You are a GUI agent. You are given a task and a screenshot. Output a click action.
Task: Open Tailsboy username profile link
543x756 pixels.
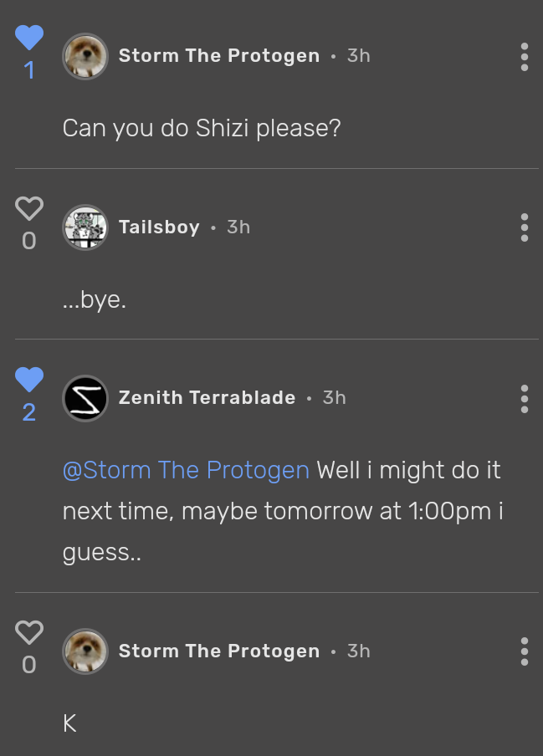159,227
